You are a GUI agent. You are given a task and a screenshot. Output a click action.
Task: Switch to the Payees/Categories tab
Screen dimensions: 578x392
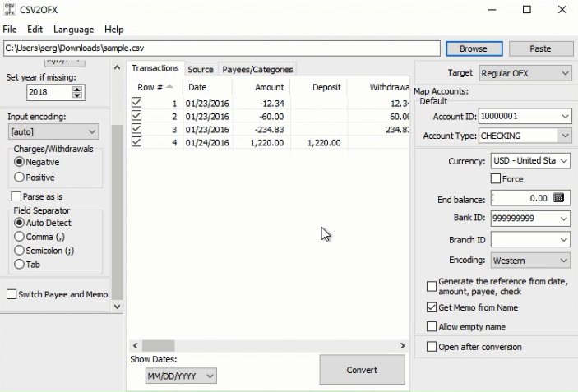257,70
